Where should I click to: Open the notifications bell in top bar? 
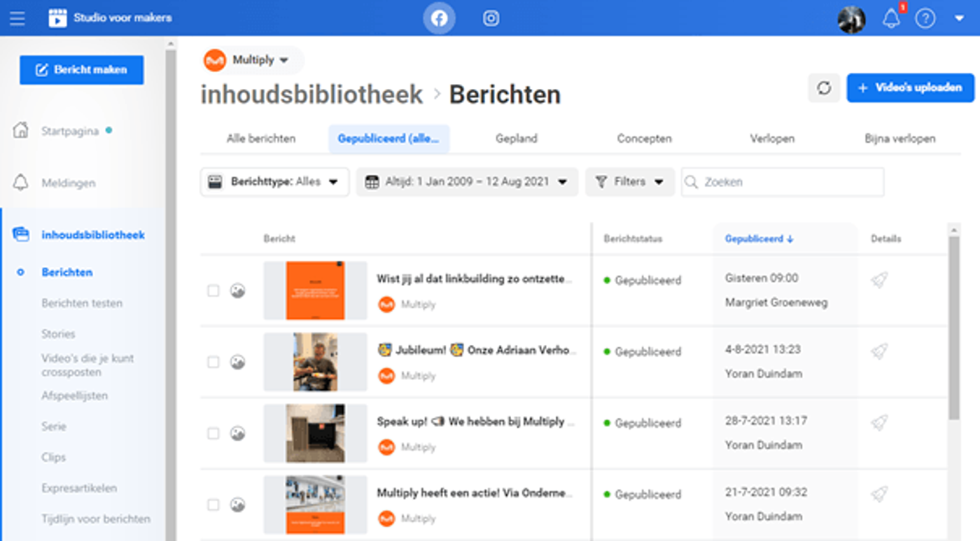click(x=891, y=19)
